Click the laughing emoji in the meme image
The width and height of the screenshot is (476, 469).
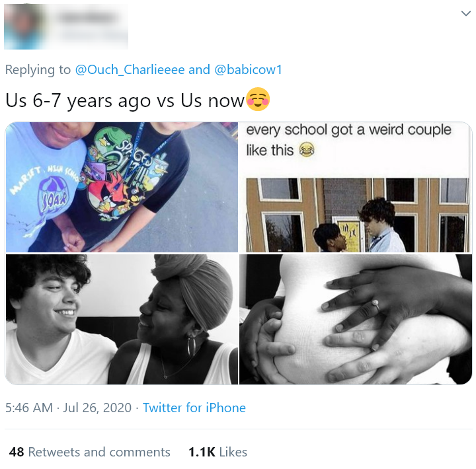pyautogui.click(x=307, y=149)
